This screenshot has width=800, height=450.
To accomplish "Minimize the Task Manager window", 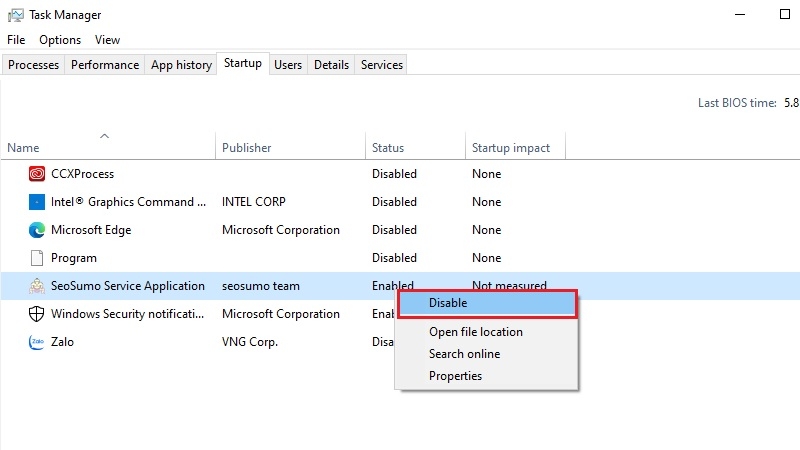I will [740, 15].
